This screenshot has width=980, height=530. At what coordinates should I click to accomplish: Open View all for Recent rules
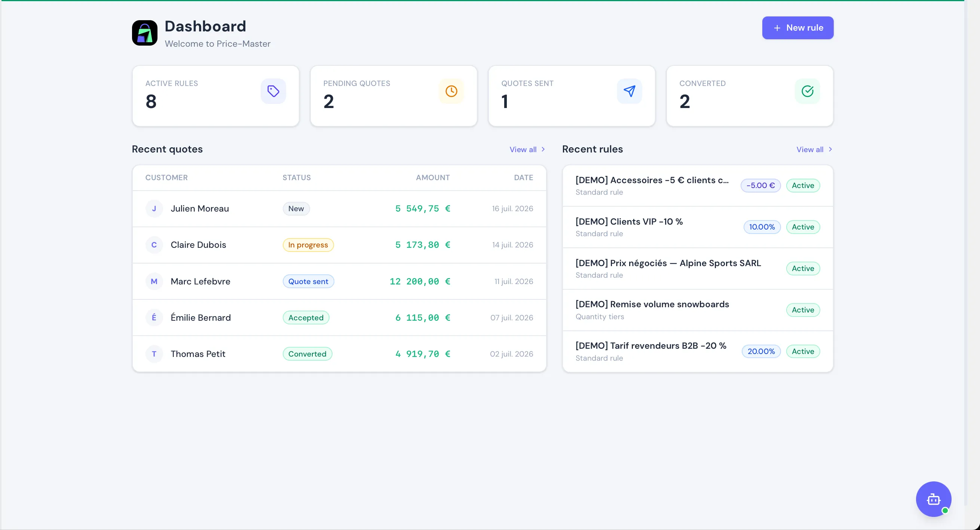(815, 150)
